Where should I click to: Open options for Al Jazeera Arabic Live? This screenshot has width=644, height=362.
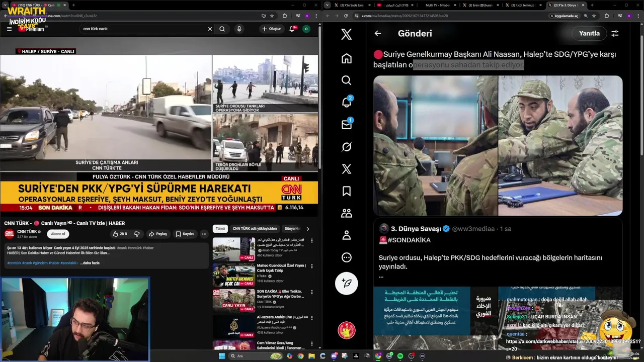point(312,318)
